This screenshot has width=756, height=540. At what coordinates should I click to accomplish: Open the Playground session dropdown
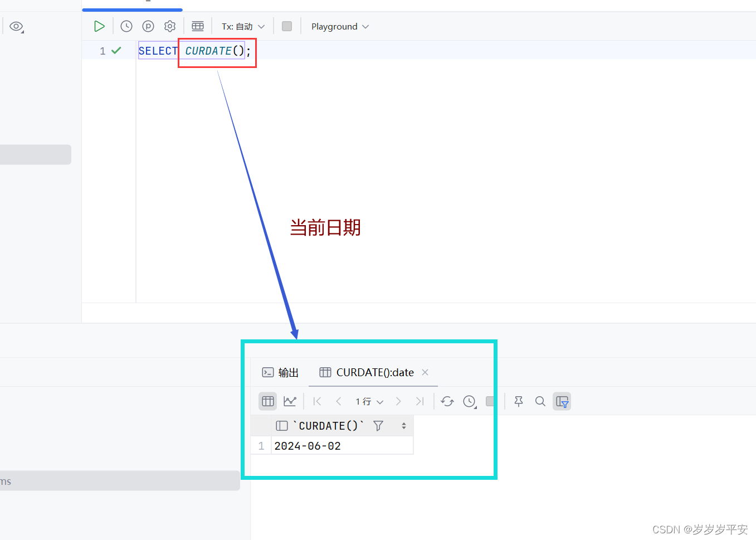[340, 27]
